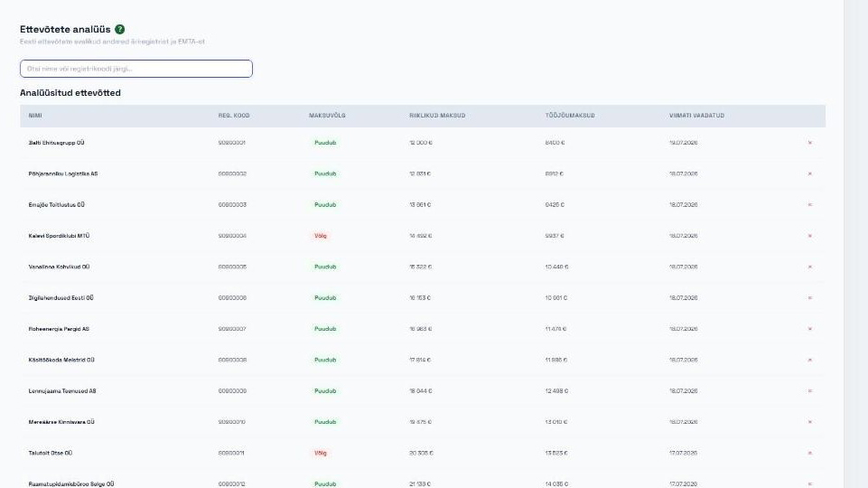Open the Mereäärse Kinnisvara OÜ company row

[423, 422]
